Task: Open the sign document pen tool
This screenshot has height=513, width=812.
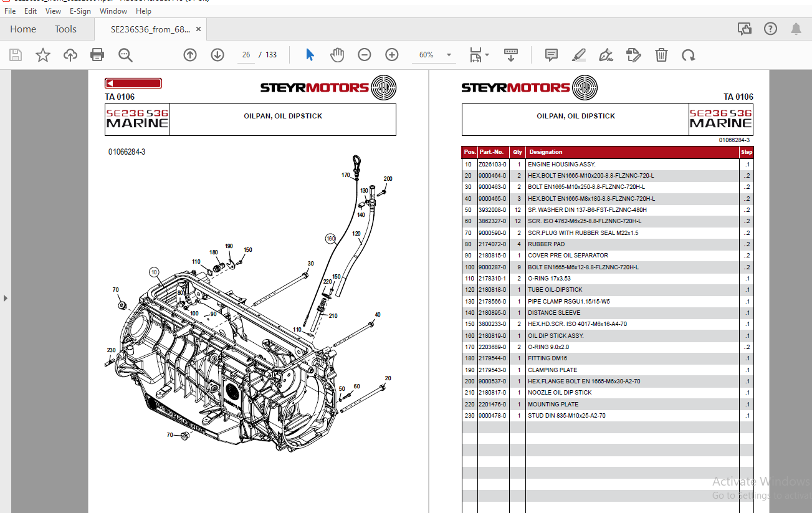Action: (606, 55)
